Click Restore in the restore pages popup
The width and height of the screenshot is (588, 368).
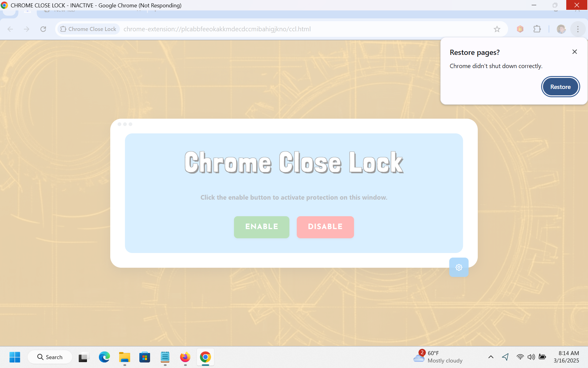pyautogui.click(x=560, y=87)
